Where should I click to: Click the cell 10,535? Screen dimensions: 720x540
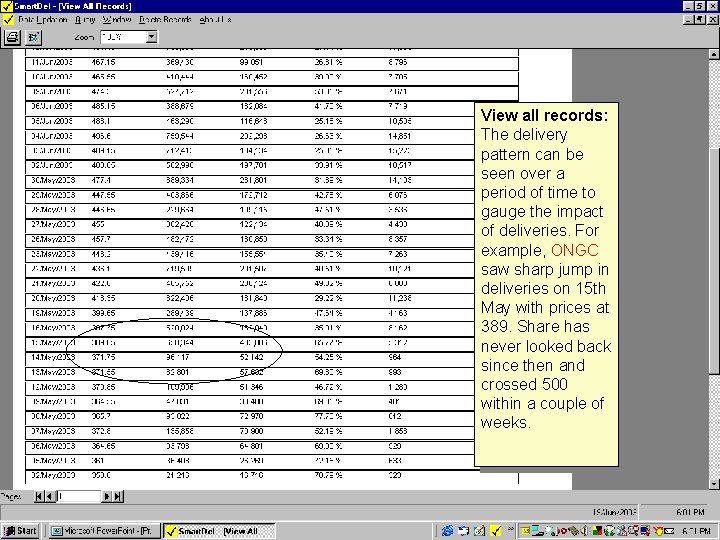pyautogui.click(x=399, y=121)
